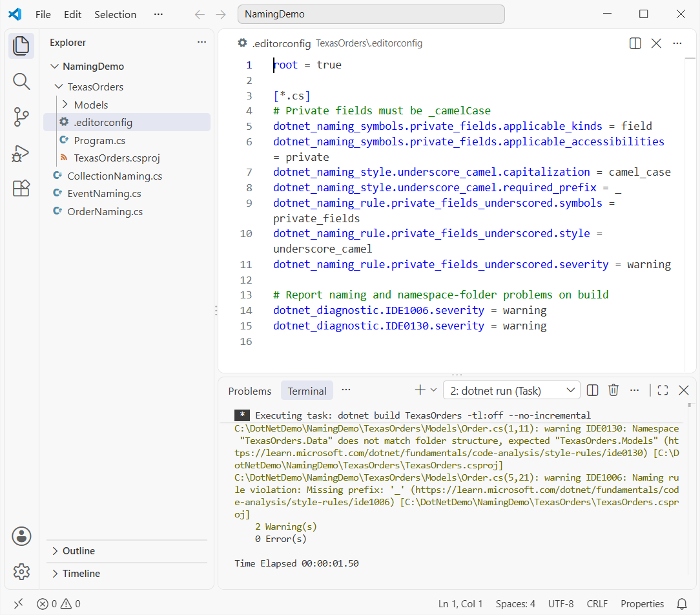Change encoding via UTF-8

(x=561, y=604)
